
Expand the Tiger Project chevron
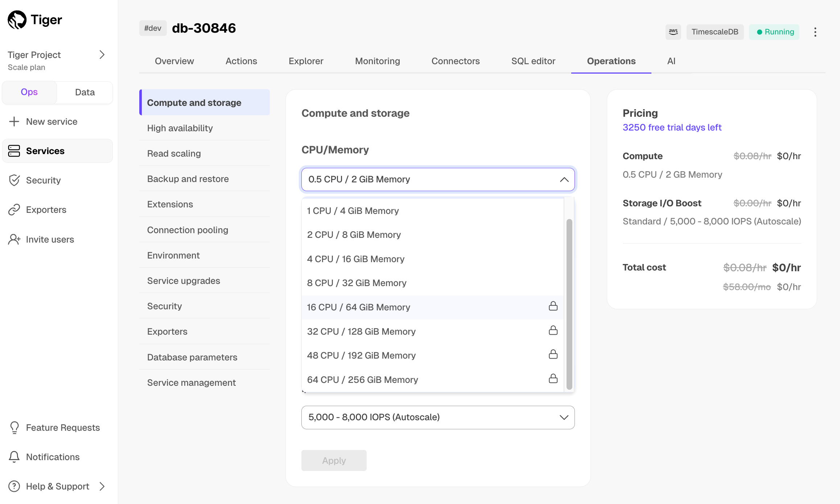102,55
